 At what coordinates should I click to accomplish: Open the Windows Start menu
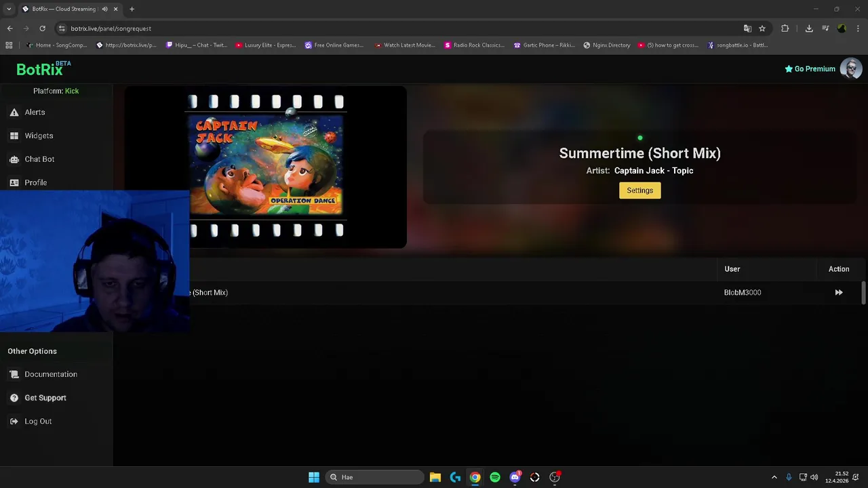[x=314, y=477]
